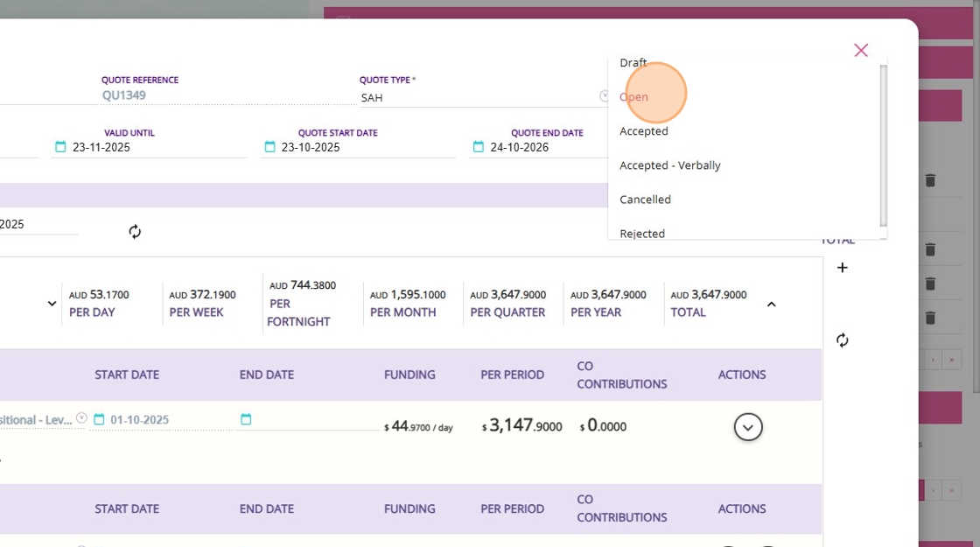This screenshot has height=547, width=980.
Task: Click $0.0000 co contributions value
Action: (x=603, y=426)
